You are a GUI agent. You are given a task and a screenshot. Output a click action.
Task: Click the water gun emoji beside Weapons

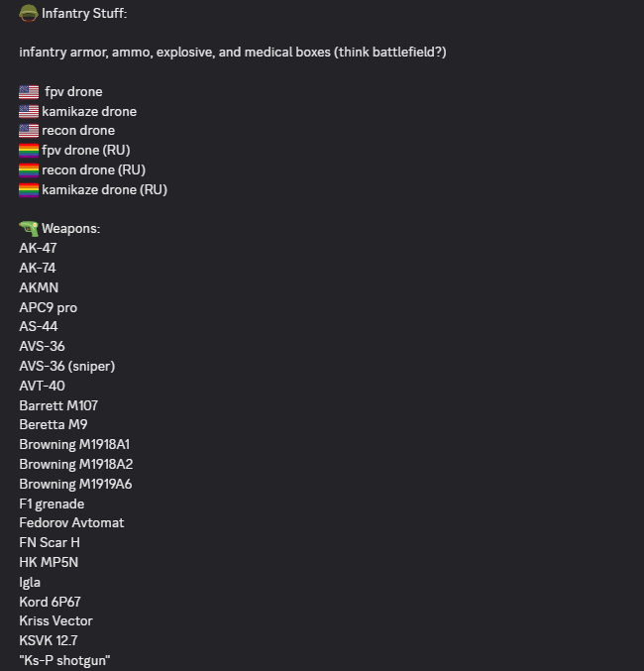click(29, 229)
